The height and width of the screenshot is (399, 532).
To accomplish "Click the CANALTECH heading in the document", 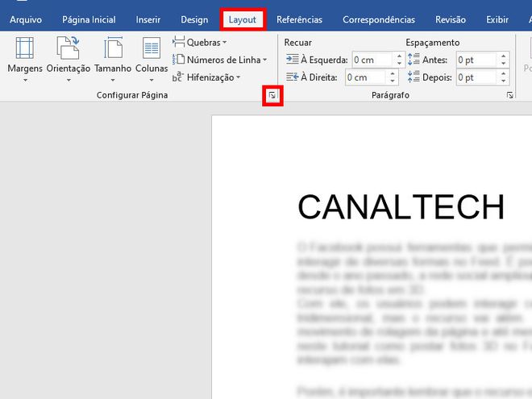I will point(401,207).
